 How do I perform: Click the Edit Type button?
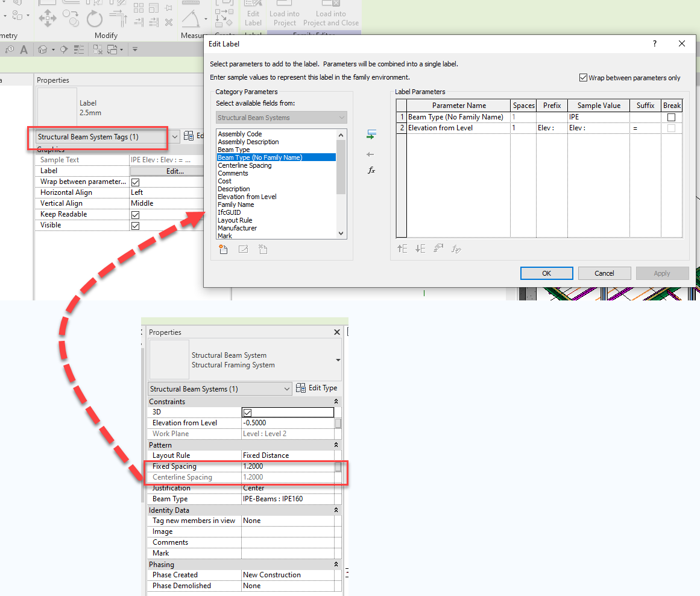point(318,388)
